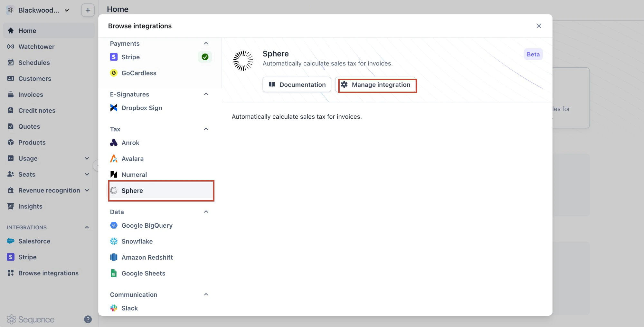Collapse the Data category section
Screen dimensions: 644x327
pos(206,212)
